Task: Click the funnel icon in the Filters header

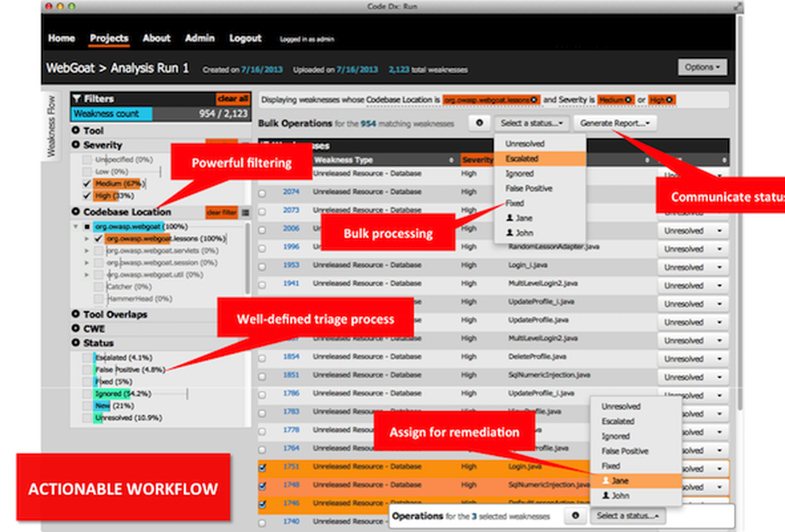Action: [77, 98]
